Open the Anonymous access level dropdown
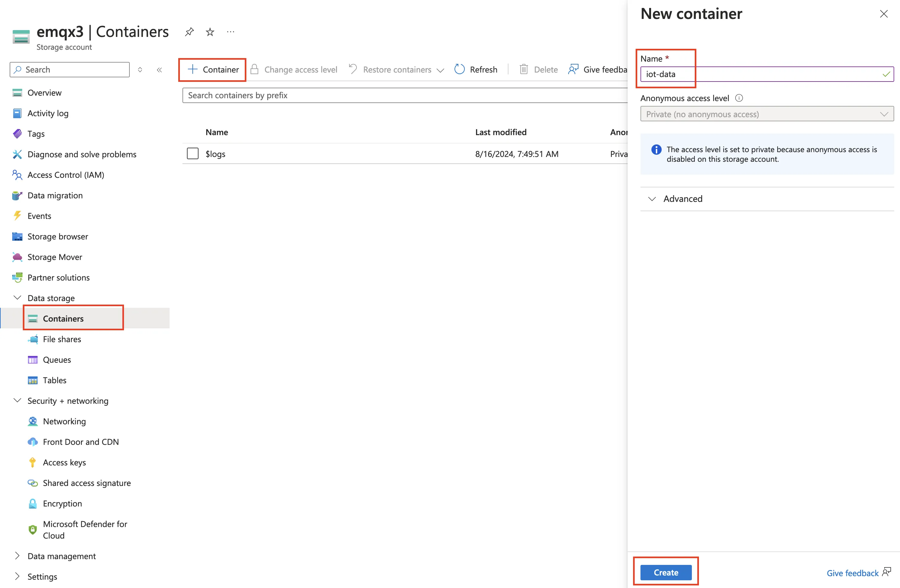This screenshot has width=900, height=588. 766,114
